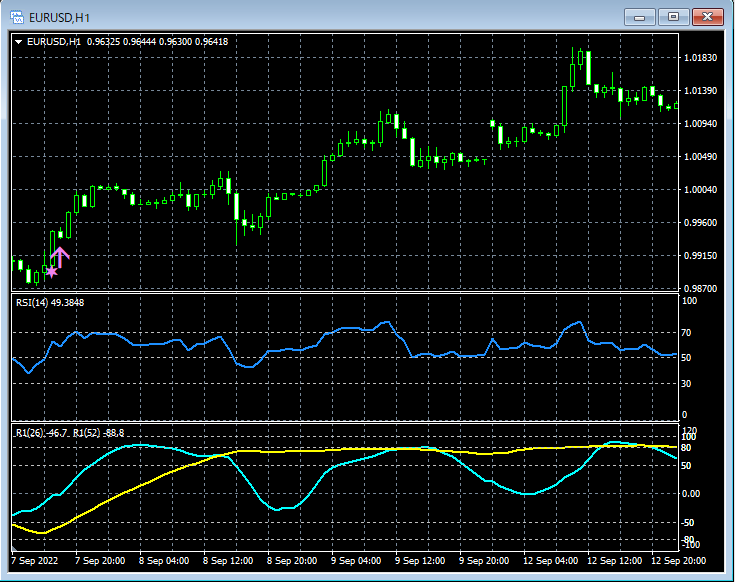Close the EURUSD,H1 chart window
This screenshot has height=582, width=736.
pos(707,16)
